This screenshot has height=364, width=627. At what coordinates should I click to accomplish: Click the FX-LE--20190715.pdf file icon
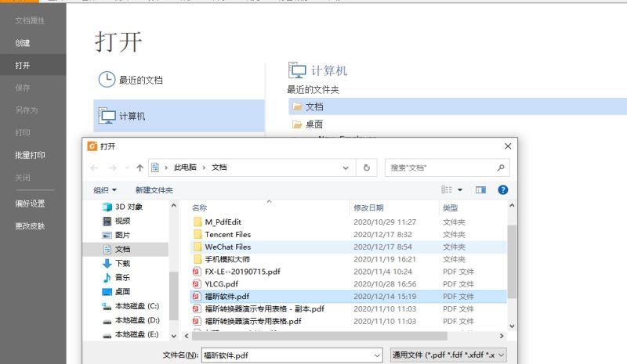(x=198, y=272)
